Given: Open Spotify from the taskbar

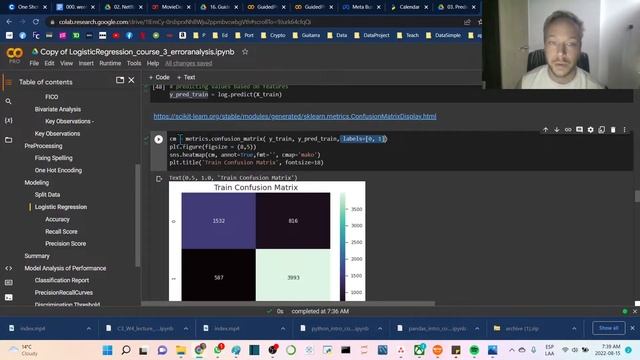Looking at the screenshot, I should click(474, 350).
